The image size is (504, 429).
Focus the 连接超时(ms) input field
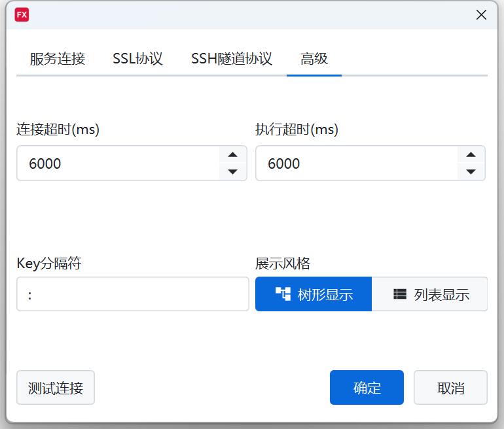(x=118, y=163)
